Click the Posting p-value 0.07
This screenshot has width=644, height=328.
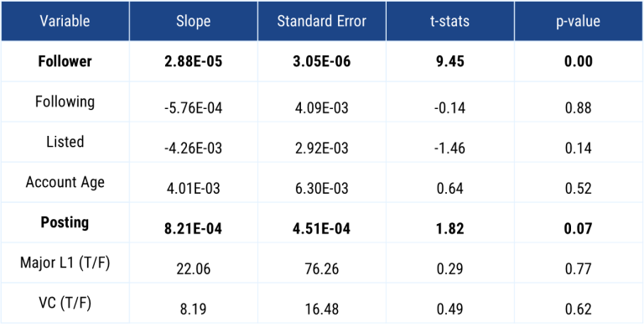(x=579, y=228)
